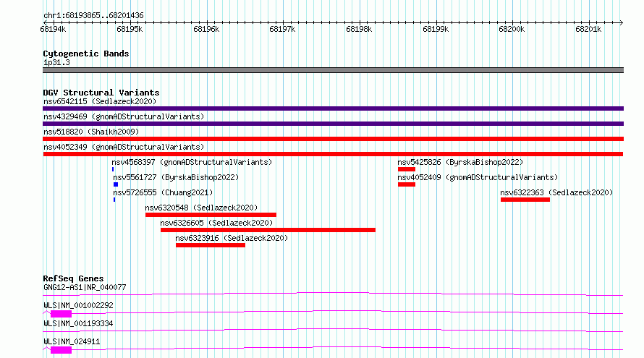Screen dimensions: 644x358
Task: Click the nsv6323916 (Sedlazeck2020) label
Action: tap(232, 238)
